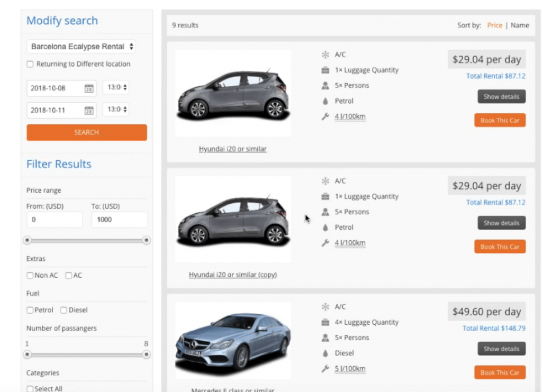The height and width of the screenshot is (392, 542).
Task: Check the Petrol fuel filter
Action: coord(30,310)
